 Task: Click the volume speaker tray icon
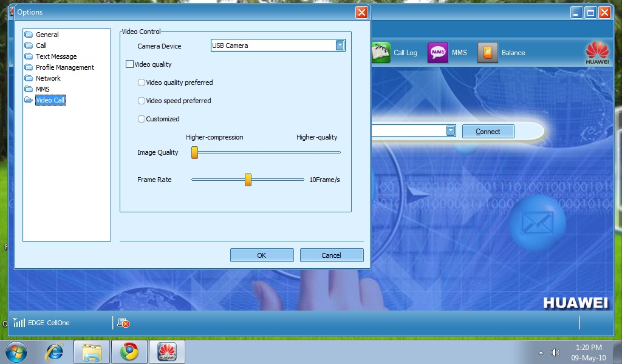pyautogui.click(x=555, y=352)
